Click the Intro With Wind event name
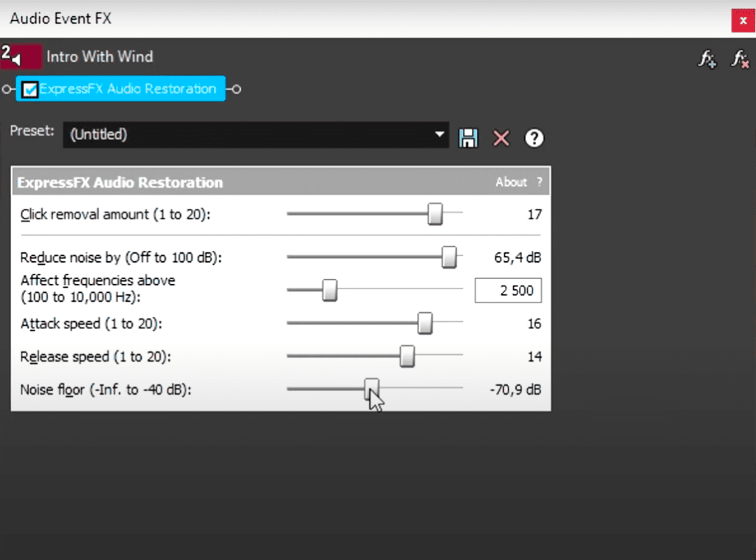This screenshot has height=560, width=756. click(100, 57)
